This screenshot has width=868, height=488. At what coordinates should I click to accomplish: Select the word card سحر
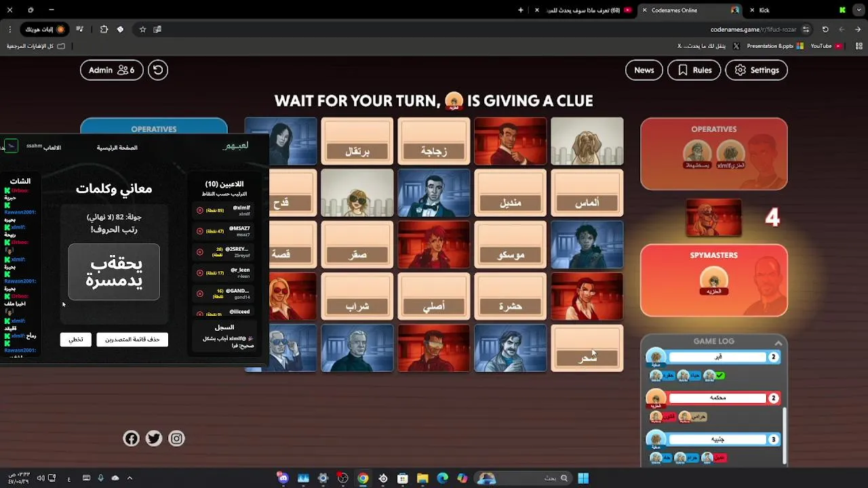pyautogui.click(x=587, y=348)
